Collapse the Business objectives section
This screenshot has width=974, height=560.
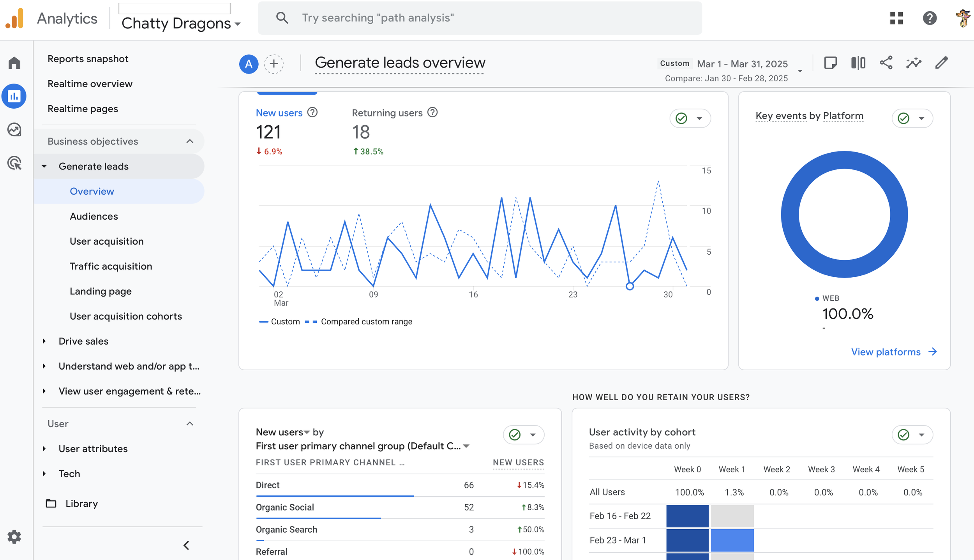click(x=190, y=141)
